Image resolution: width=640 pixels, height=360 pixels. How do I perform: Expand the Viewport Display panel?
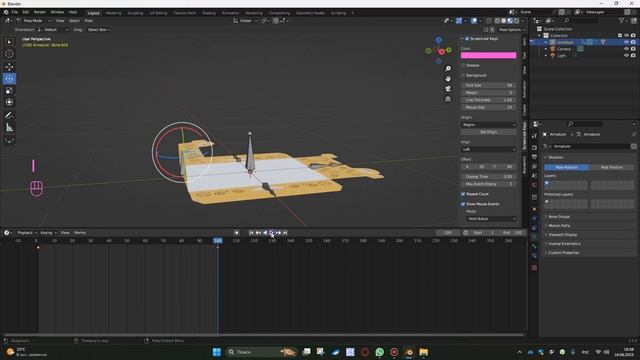[562, 235]
